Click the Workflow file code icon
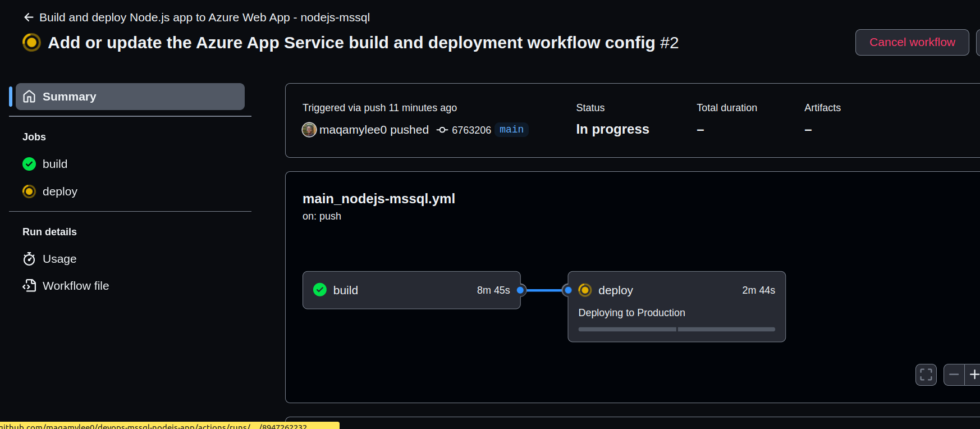The height and width of the screenshot is (429, 980). pos(29,286)
